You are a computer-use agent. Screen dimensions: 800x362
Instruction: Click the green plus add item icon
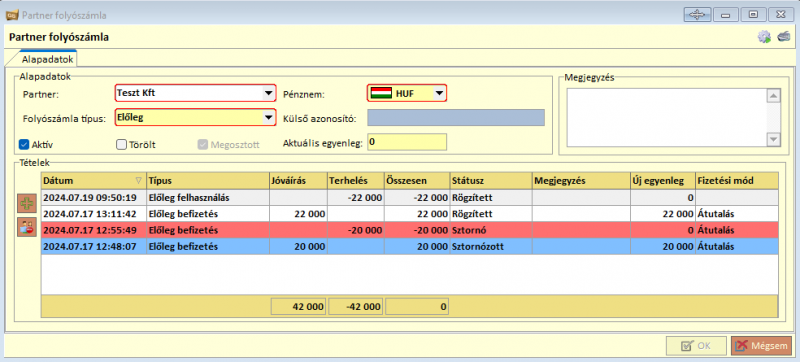coord(26,204)
